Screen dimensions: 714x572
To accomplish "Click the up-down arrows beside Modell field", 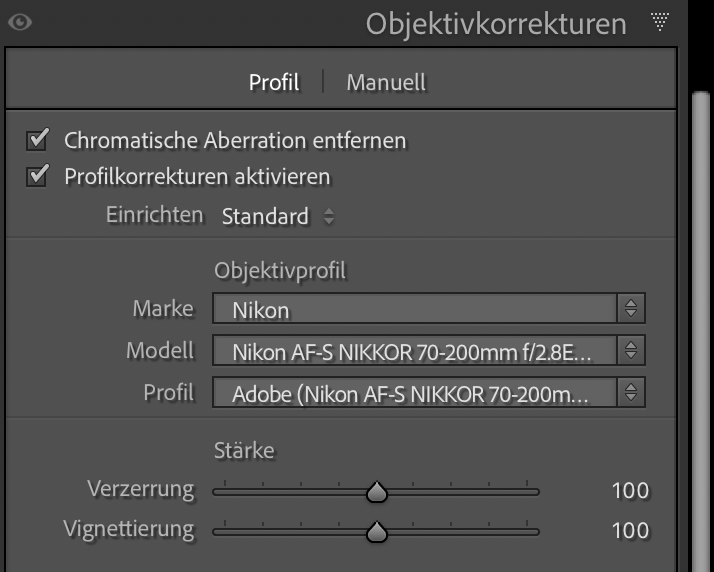I will pos(630,351).
